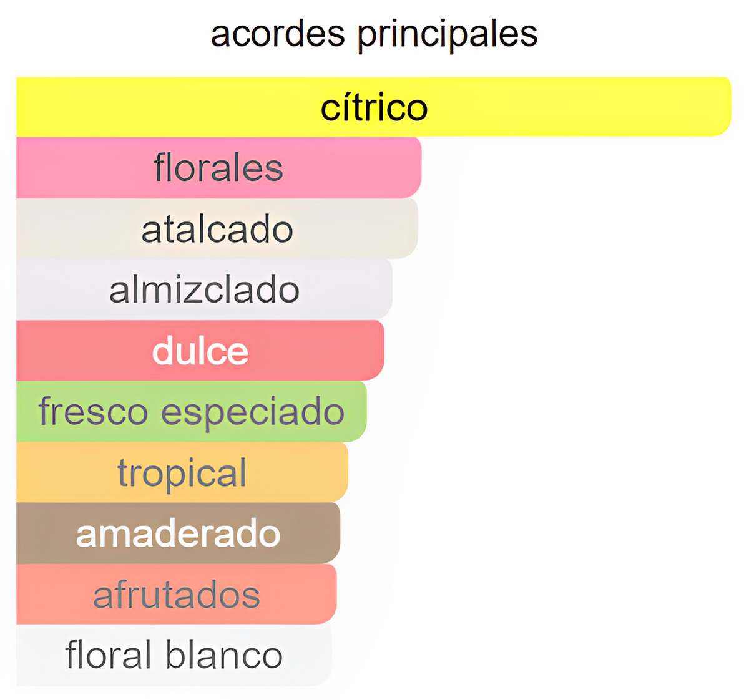The width and height of the screenshot is (749, 700).
Task: Select the white floral blanco bar
Action: click(174, 656)
